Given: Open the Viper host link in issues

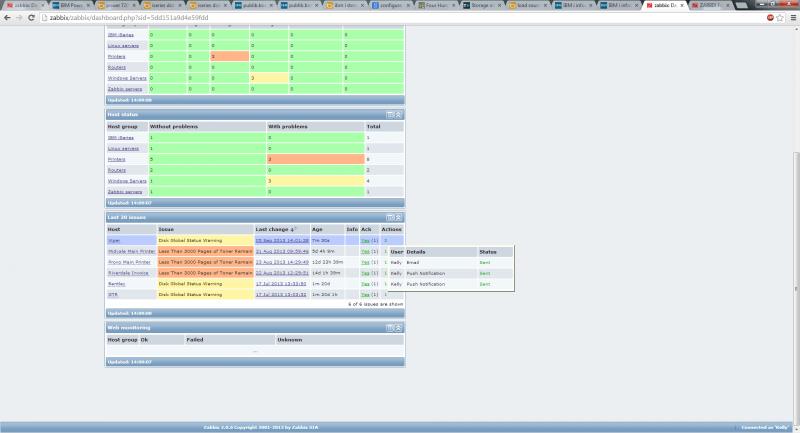Looking at the screenshot, I should coord(113,240).
